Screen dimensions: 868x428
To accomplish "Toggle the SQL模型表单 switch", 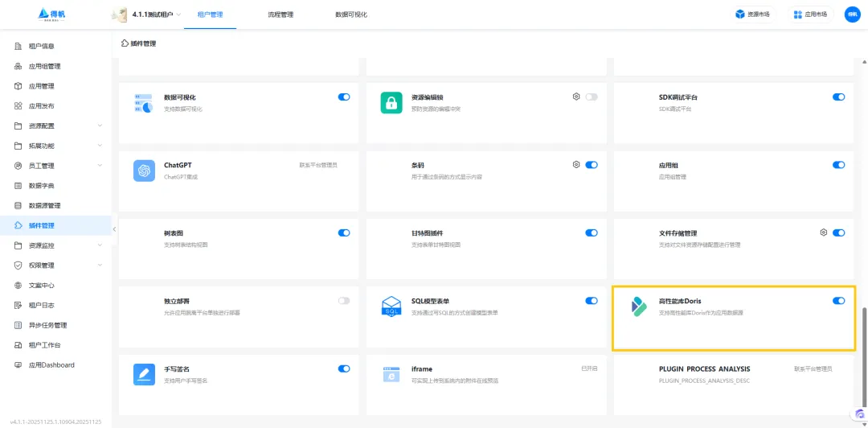I will pyautogui.click(x=592, y=301).
